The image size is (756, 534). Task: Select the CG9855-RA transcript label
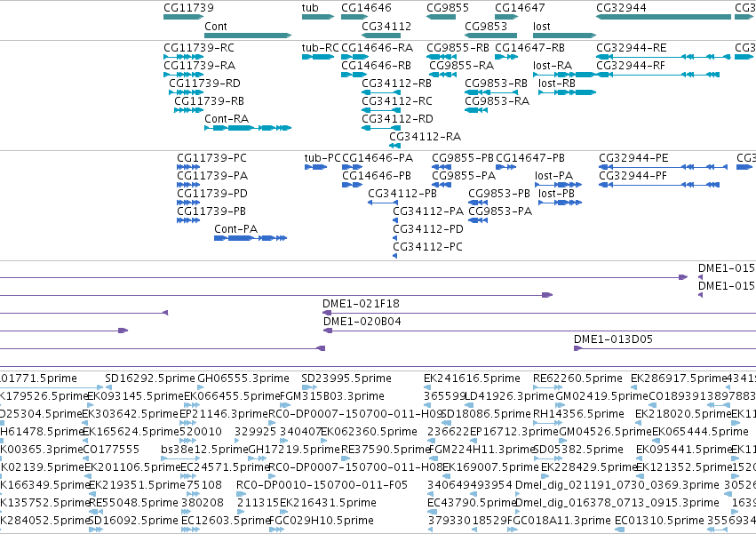pos(461,66)
